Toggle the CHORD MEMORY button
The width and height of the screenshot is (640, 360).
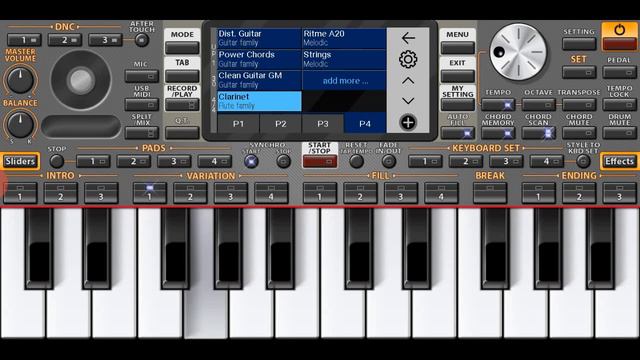(x=498, y=133)
